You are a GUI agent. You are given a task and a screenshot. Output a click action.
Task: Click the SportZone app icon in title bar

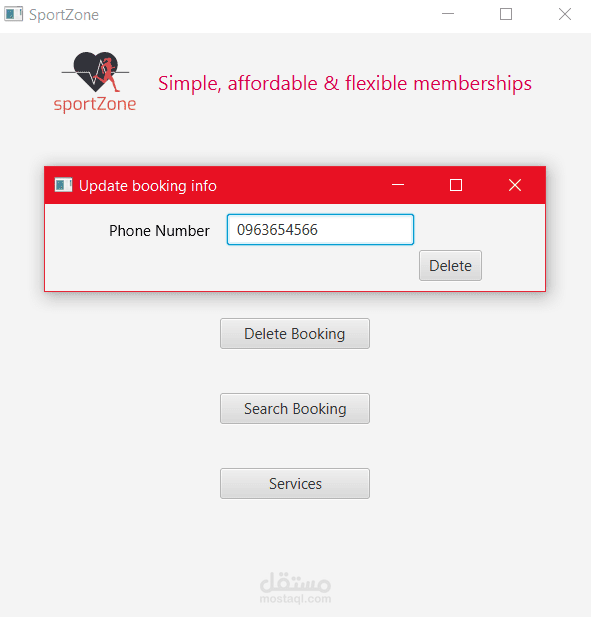click(x=13, y=14)
